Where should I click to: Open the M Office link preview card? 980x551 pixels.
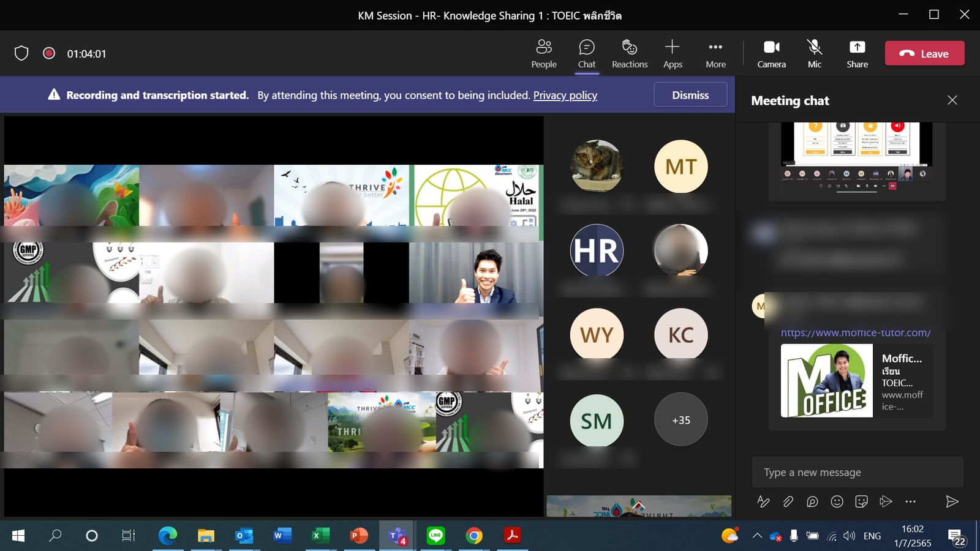857,380
